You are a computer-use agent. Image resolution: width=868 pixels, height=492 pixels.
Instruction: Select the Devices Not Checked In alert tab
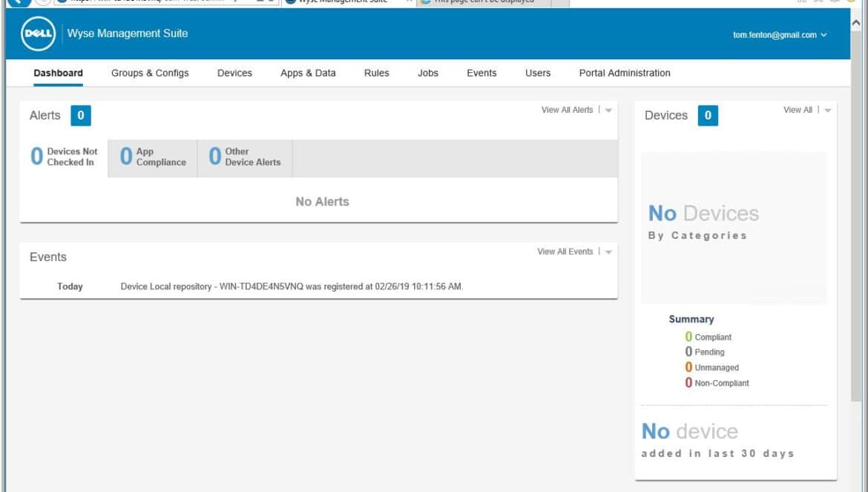(x=65, y=157)
